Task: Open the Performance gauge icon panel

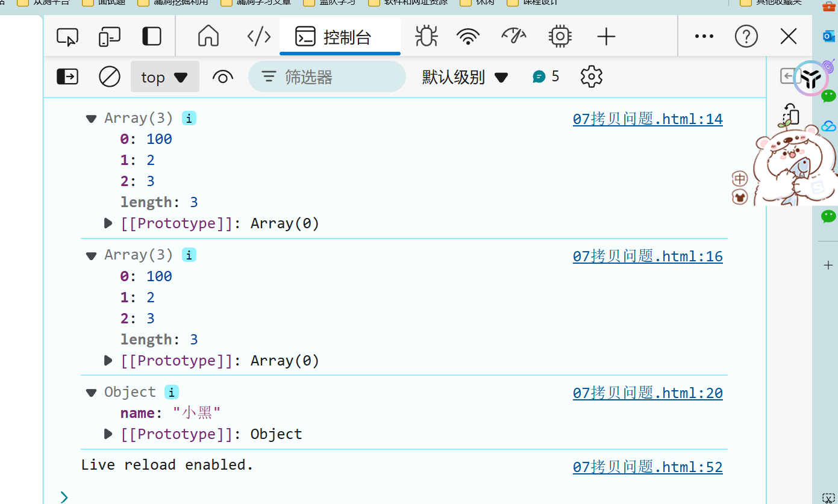Action: point(514,37)
